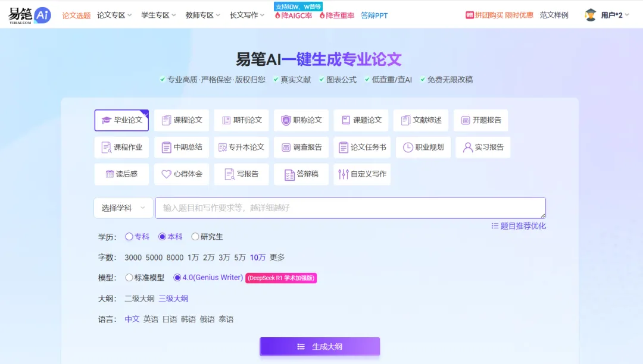Click the title and requirements input field
This screenshot has height=364, width=643.
pyautogui.click(x=350, y=208)
